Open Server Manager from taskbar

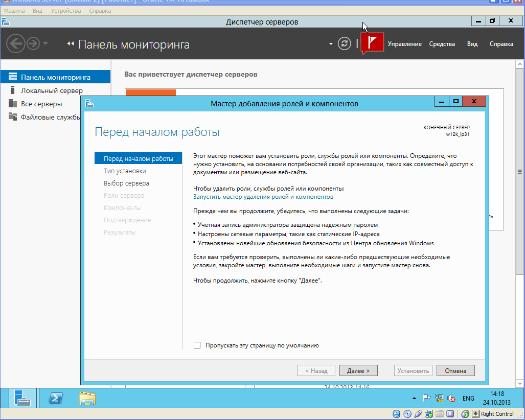(x=23, y=398)
